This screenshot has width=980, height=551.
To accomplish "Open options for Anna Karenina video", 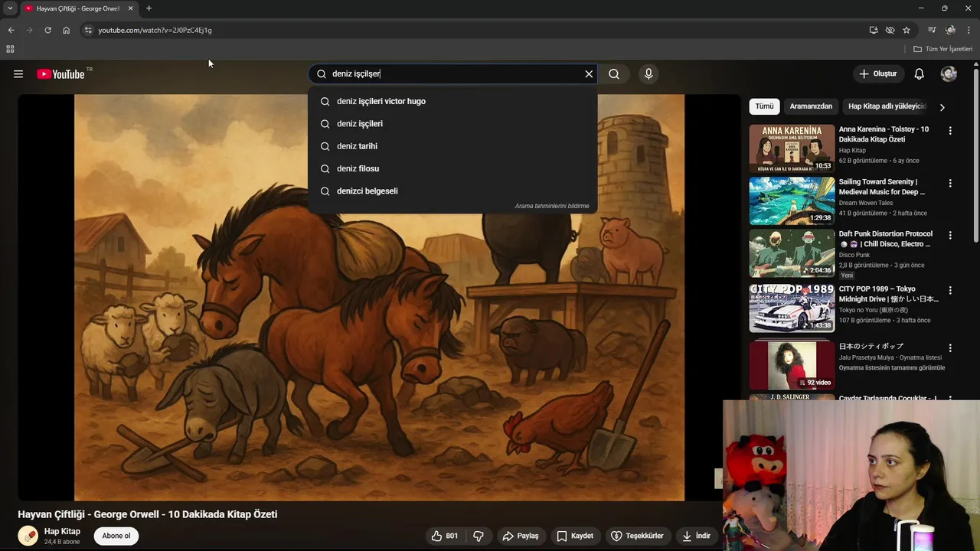I will click(950, 131).
